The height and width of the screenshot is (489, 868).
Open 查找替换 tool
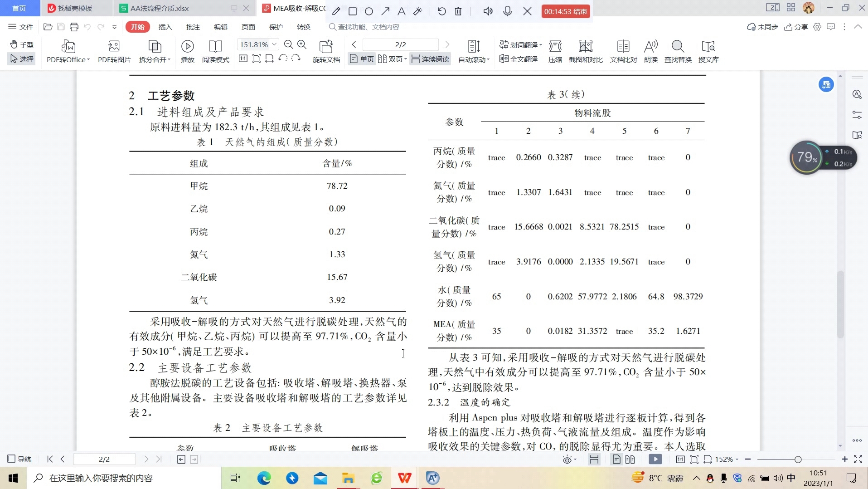(678, 51)
